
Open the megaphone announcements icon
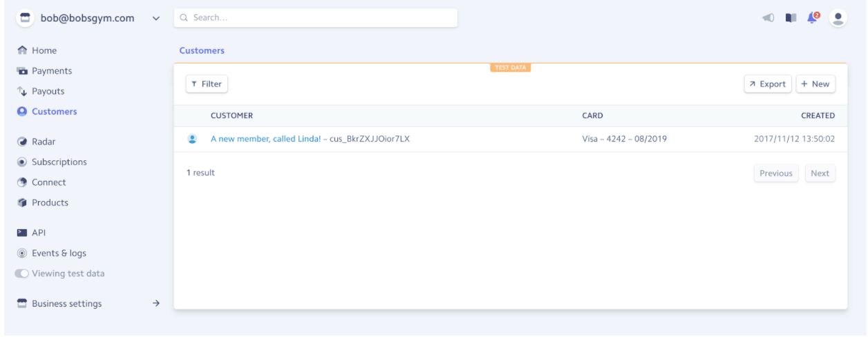768,18
